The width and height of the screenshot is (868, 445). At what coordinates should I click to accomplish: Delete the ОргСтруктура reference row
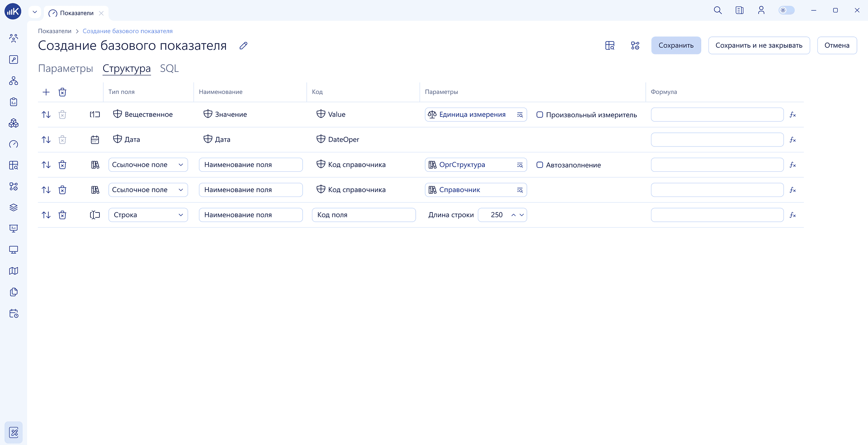(62, 165)
